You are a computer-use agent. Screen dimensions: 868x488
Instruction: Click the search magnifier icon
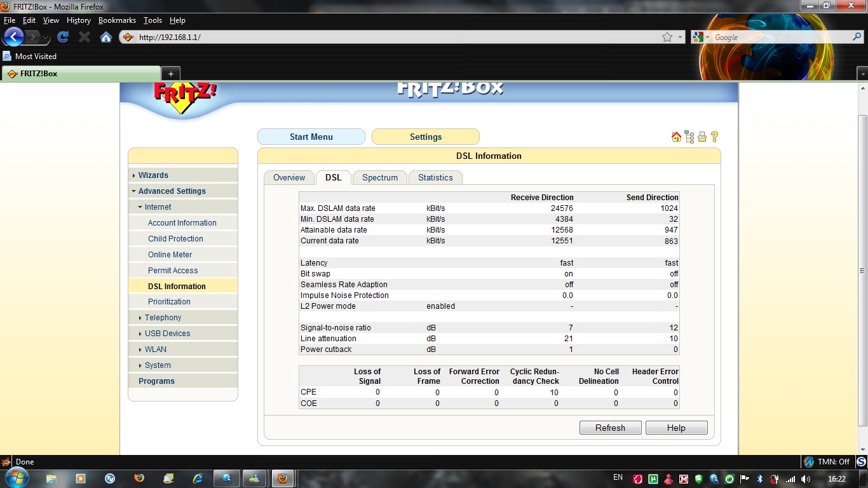coord(857,37)
